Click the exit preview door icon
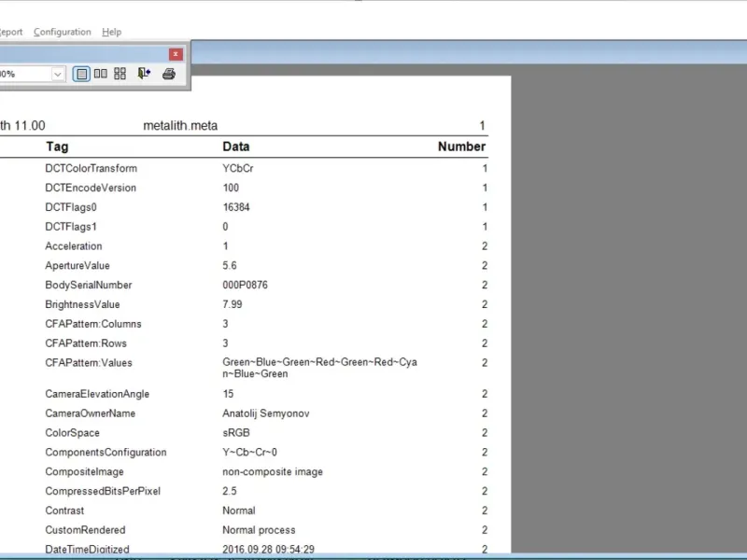Image resolution: width=747 pixels, height=560 pixels. coord(144,74)
